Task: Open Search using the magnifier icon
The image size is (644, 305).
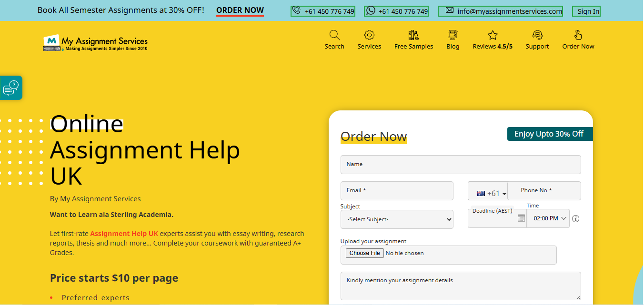Action: point(334,34)
